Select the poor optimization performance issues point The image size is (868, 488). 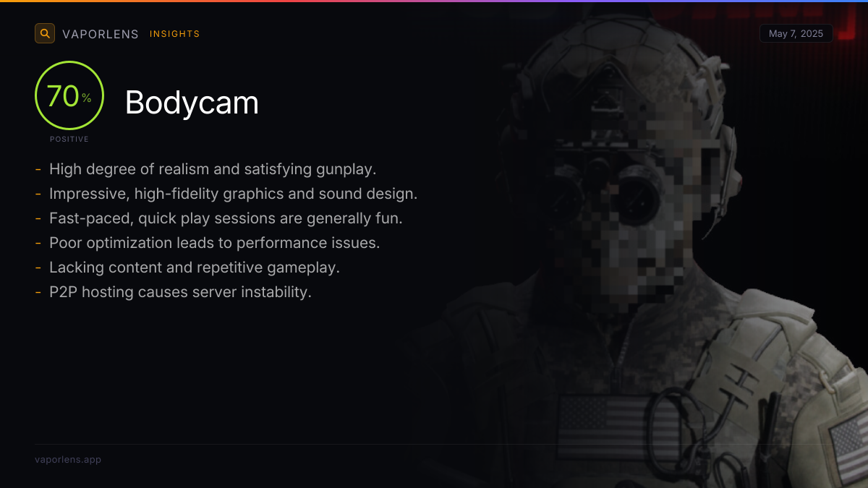(214, 243)
